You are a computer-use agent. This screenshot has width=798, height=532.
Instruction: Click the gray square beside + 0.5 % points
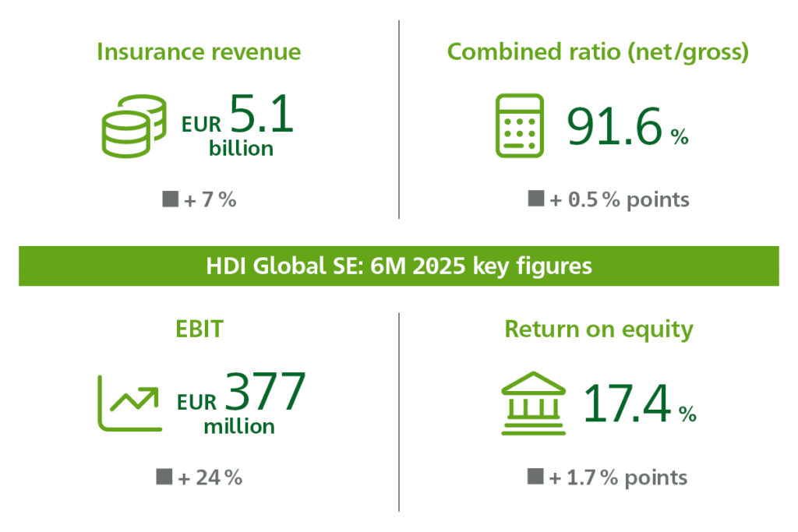coord(535,199)
